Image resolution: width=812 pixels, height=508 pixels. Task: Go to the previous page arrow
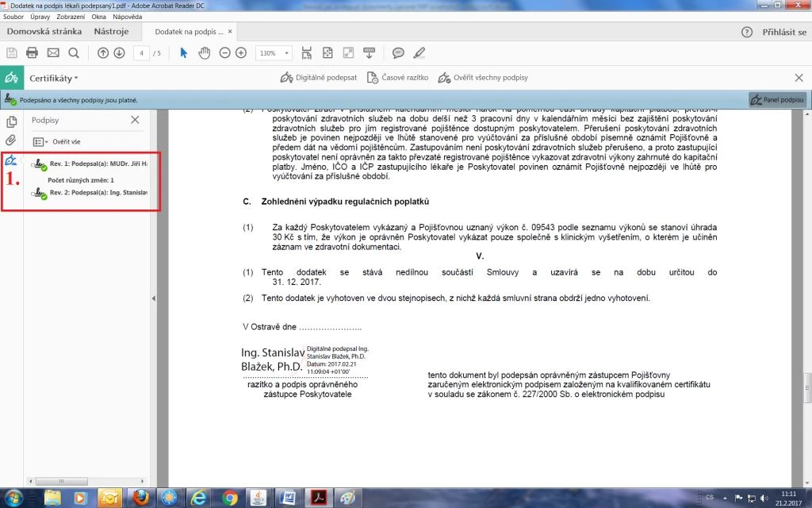tap(102, 53)
